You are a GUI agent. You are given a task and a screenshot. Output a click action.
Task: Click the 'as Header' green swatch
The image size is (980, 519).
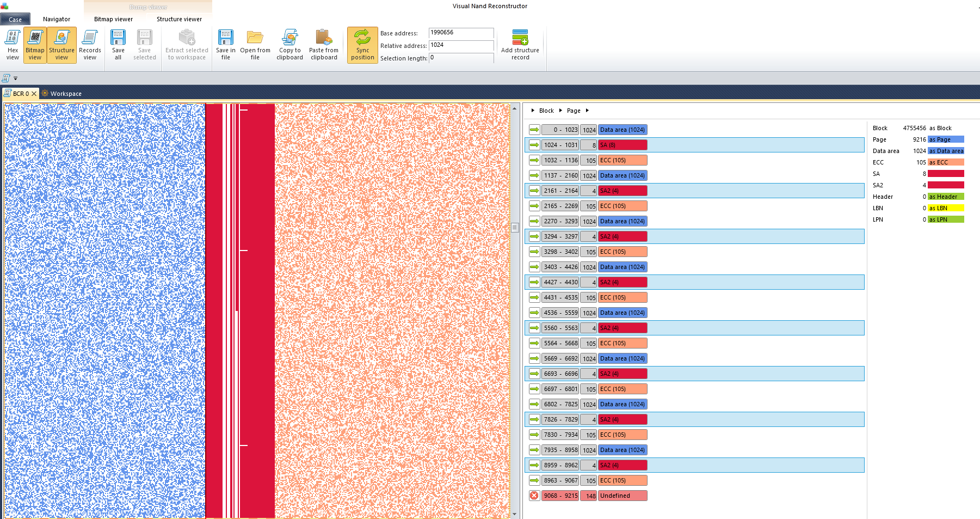(x=946, y=197)
